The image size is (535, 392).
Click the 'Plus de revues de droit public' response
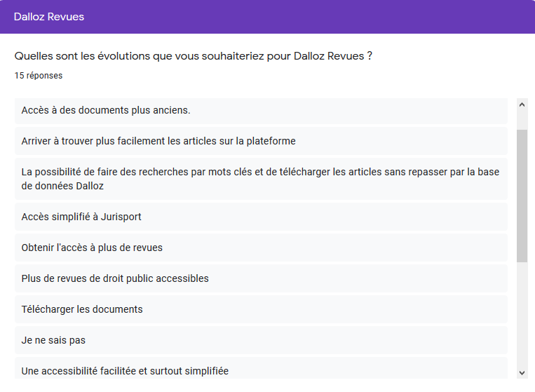point(115,279)
